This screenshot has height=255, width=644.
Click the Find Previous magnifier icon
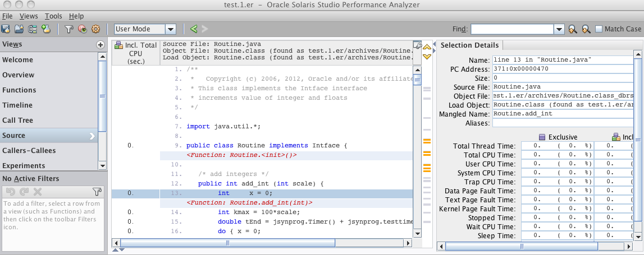click(x=573, y=29)
